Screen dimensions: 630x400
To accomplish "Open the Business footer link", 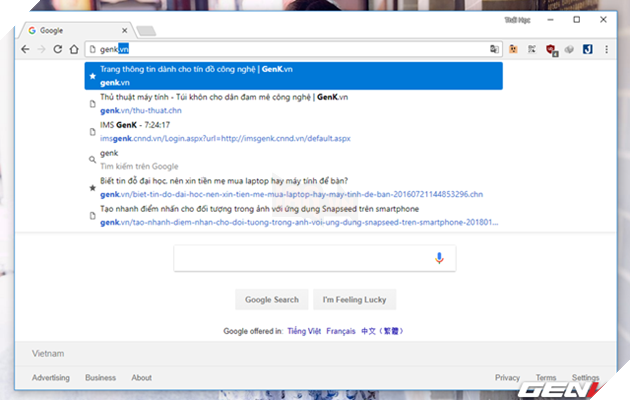I will pos(100,378).
